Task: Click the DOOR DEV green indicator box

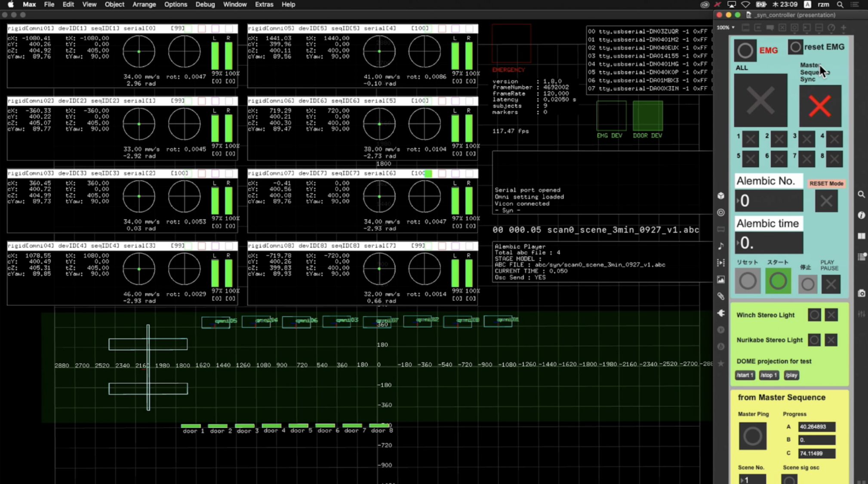Action: tap(647, 116)
